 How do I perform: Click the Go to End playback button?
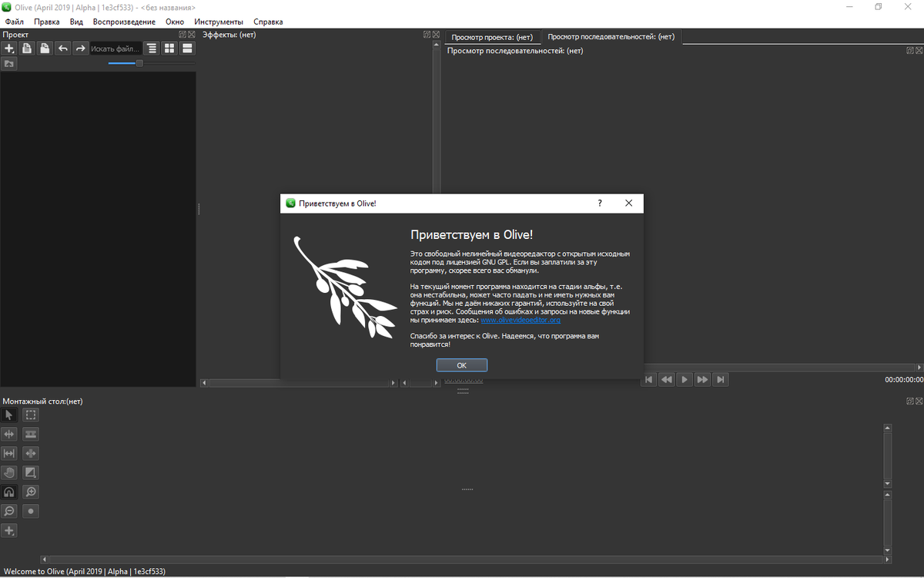pos(720,379)
